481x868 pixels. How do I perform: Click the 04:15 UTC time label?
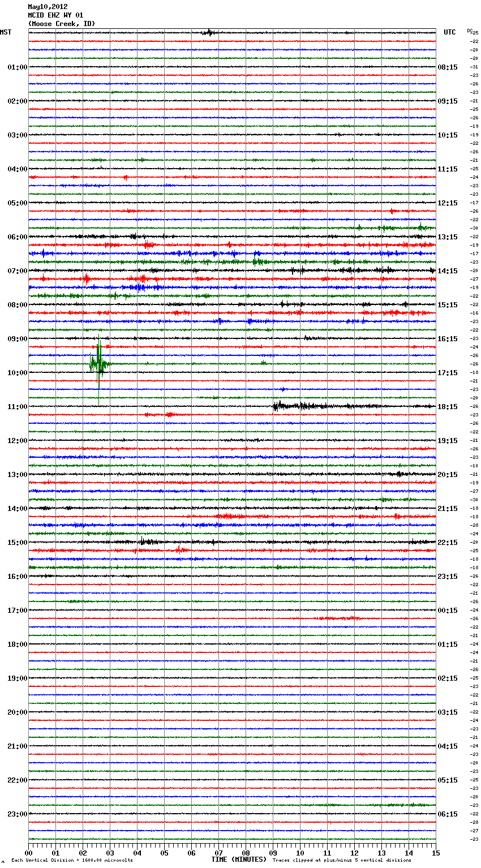448,746
